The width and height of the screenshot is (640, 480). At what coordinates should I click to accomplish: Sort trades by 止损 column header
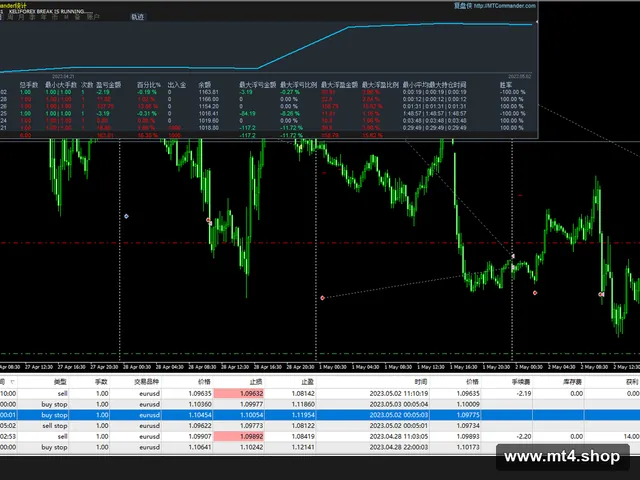(256, 382)
